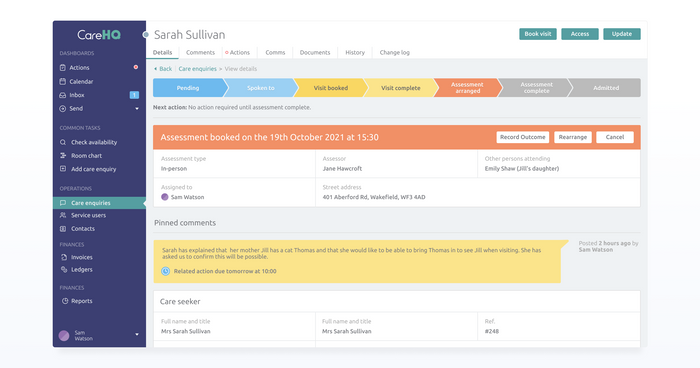Click assessor name 'Jane Hawcroft'
This screenshot has width=700, height=368.
(x=342, y=169)
